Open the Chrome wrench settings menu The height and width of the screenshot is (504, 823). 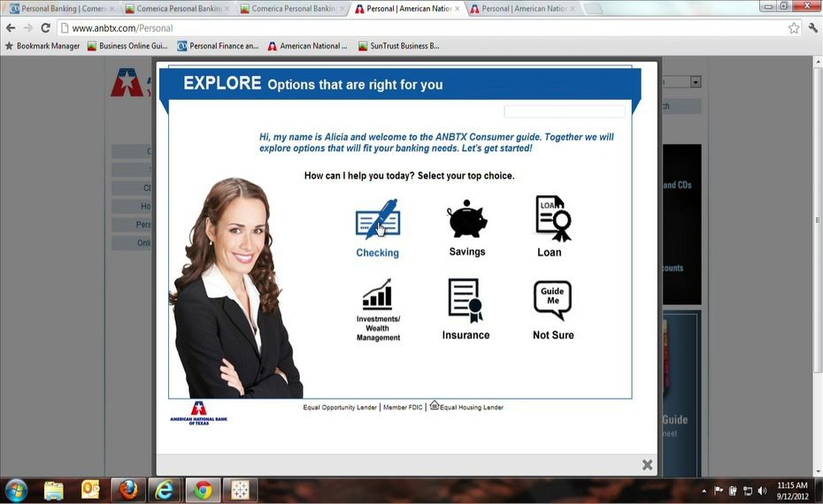813,28
